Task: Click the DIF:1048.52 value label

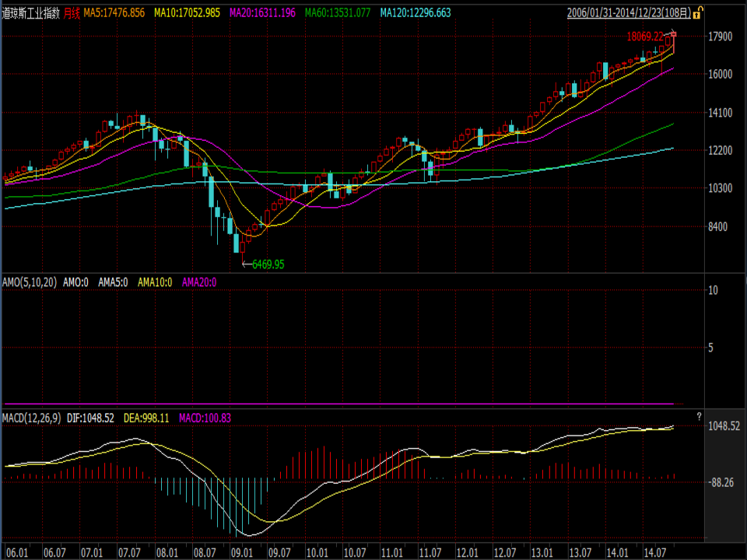Action: [x=90, y=418]
